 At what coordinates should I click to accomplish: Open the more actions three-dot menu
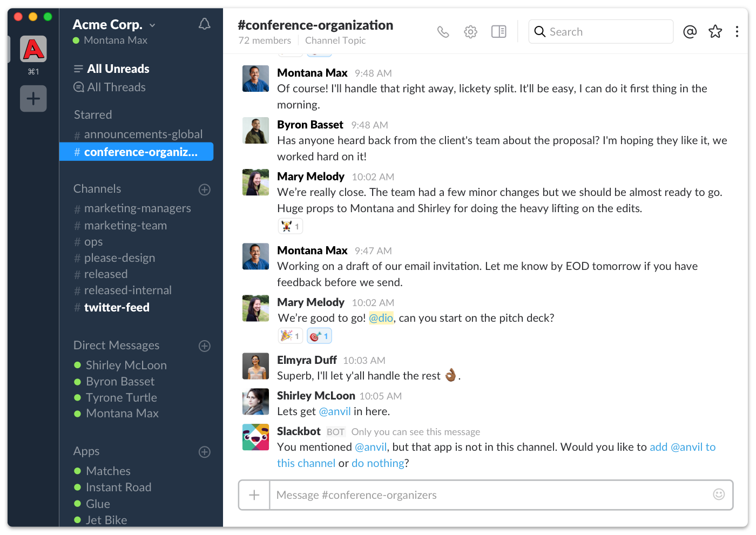tap(737, 31)
